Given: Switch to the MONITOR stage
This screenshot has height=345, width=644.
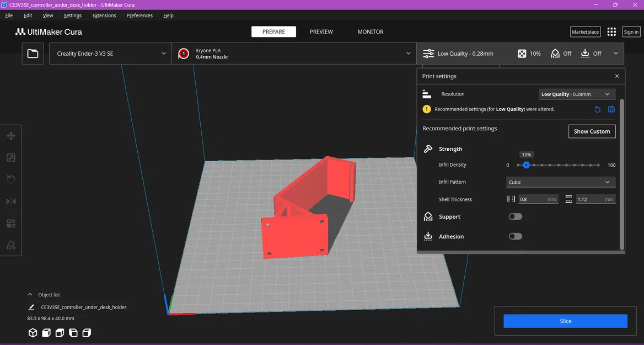Looking at the screenshot, I should pyautogui.click(x=371, y=31).
